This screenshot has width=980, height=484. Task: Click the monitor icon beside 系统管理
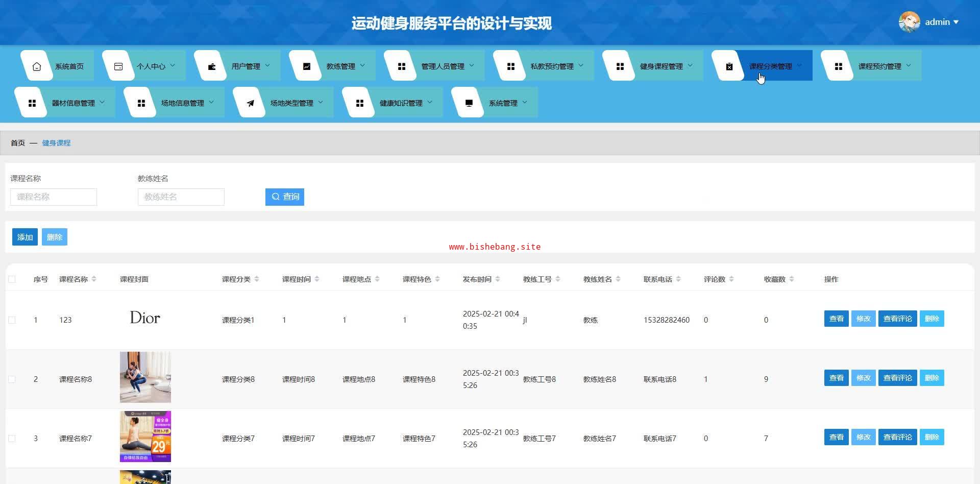[x=469, y=103]
